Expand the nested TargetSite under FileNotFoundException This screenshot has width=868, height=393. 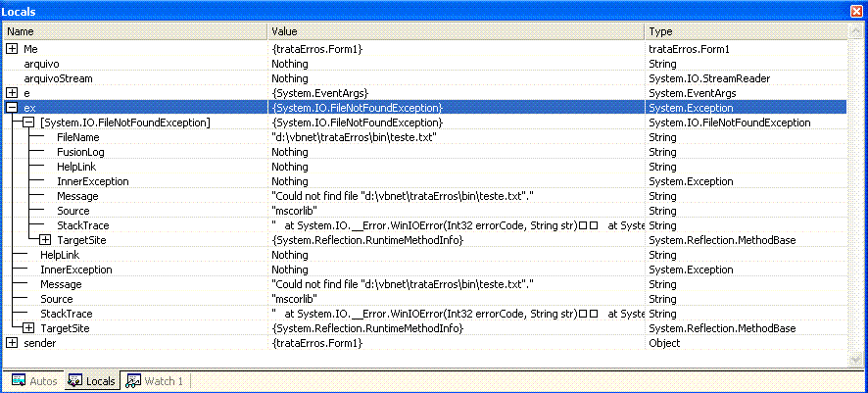(x=45, y=240)
